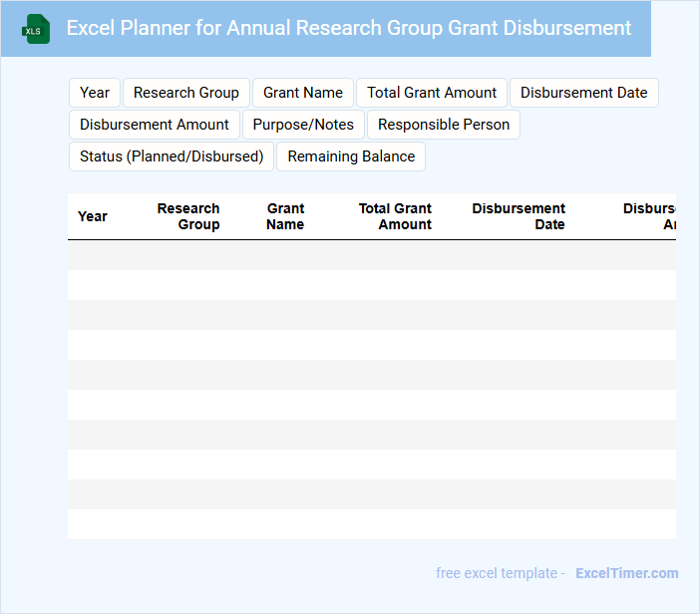Image resolution: width=700 pixels, height=614 pixels.
Task: Choose the Status (Planned/Disbursed) tag
Action: 172,156
